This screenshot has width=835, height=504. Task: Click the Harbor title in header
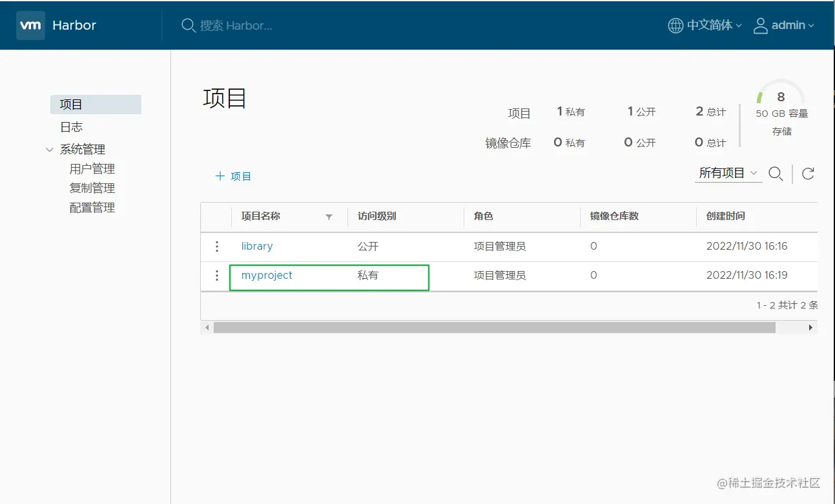(x=74, y=25)
